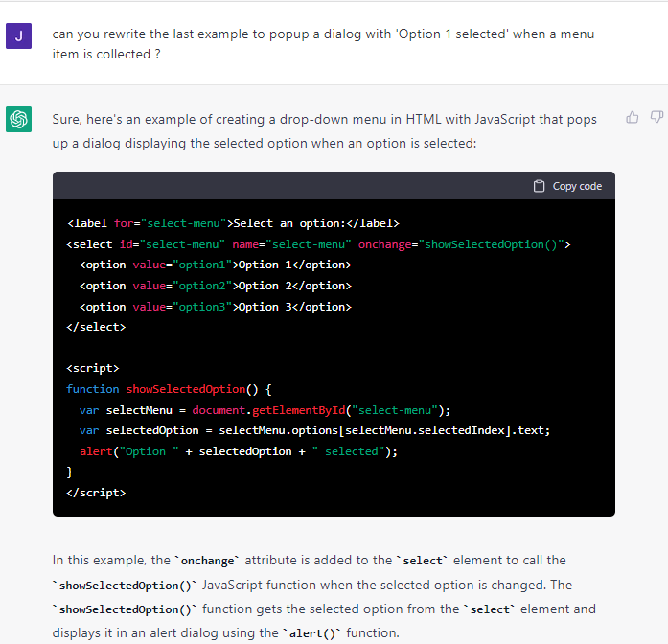
Task: Click the var selectedOption declaration line
Action: 314,430
